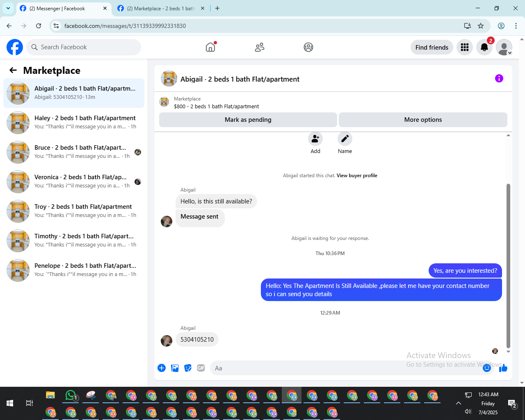Open Windows action center notifications
Viewport: 525px width, 420px height.
click(x=512, y=404)
